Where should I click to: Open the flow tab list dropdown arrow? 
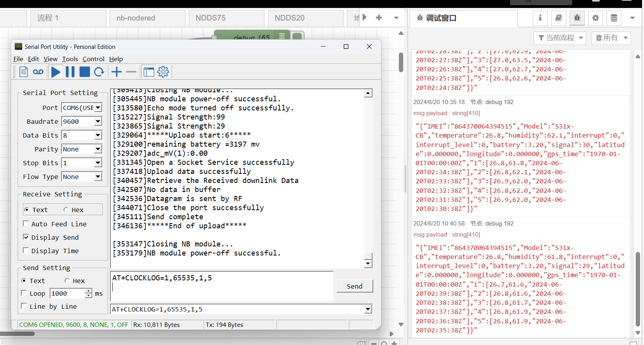pos(396,18)
